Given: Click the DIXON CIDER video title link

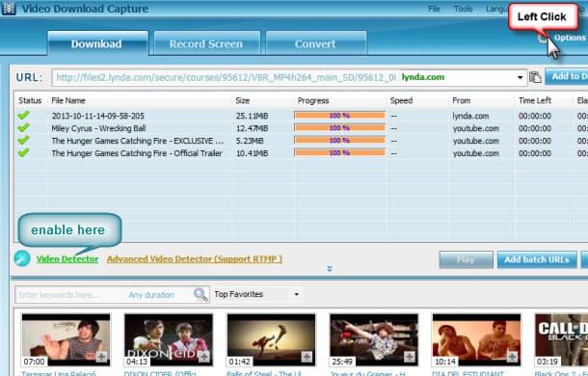Looking at the screenshot, I should [160, 373].
